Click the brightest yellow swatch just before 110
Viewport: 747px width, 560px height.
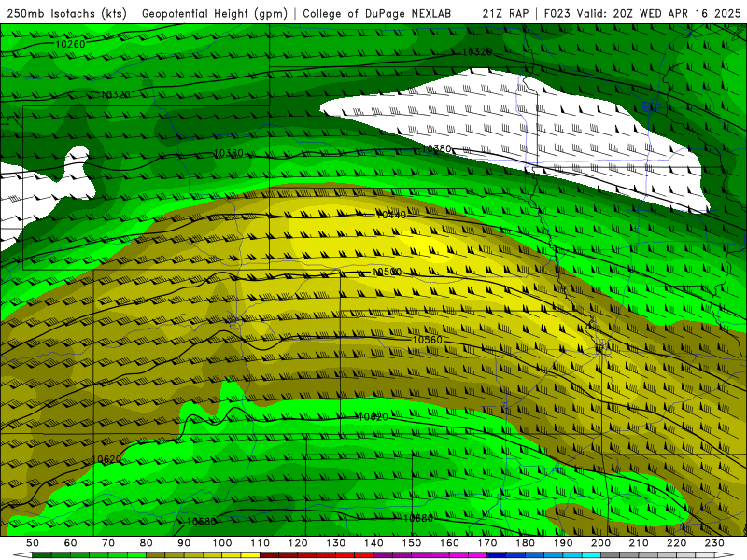[250, 555]
